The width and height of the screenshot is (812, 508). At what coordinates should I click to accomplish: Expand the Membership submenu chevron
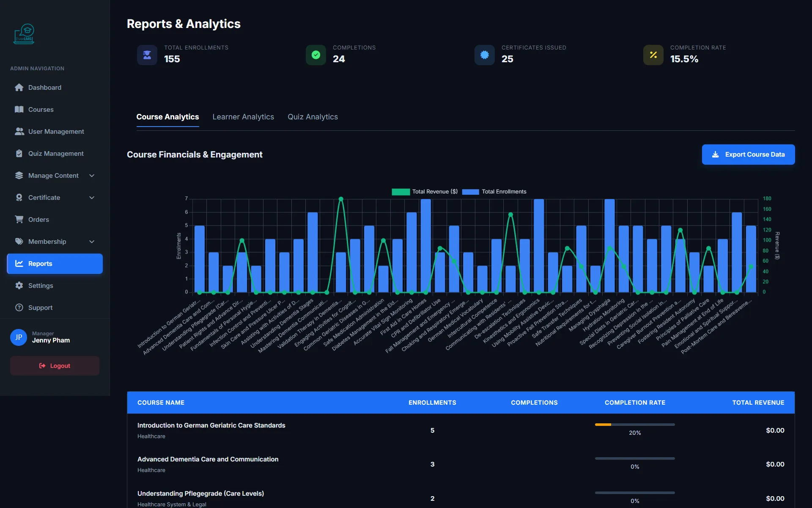tap(92, 241)
